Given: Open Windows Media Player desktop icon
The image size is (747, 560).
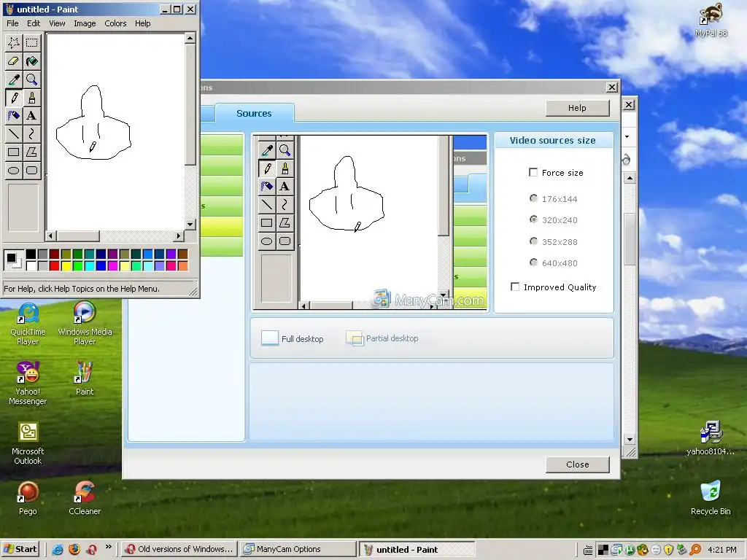Looking at the screenshot, I should tap(85, 324).
